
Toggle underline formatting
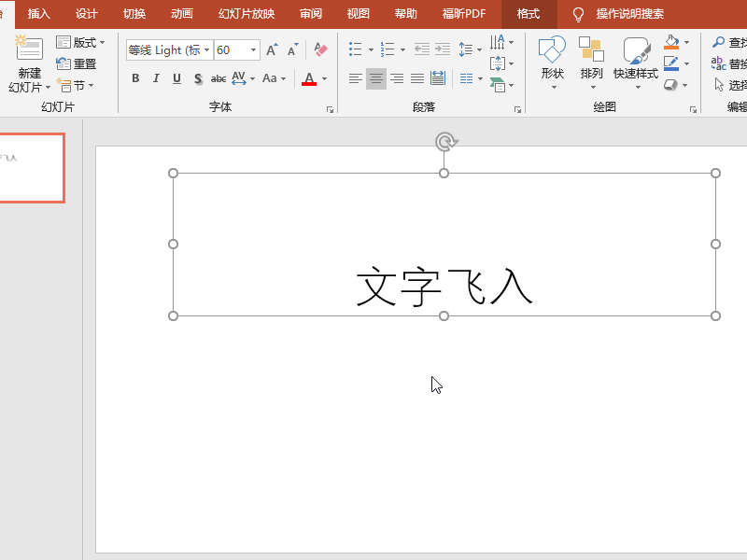click(x=176, y=78)
